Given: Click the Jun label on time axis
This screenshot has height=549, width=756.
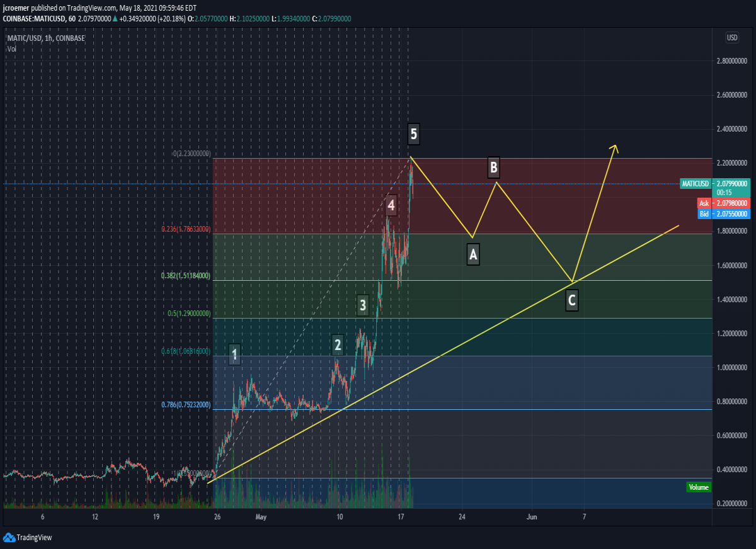Looking at the screenshot, I should 532,517.
